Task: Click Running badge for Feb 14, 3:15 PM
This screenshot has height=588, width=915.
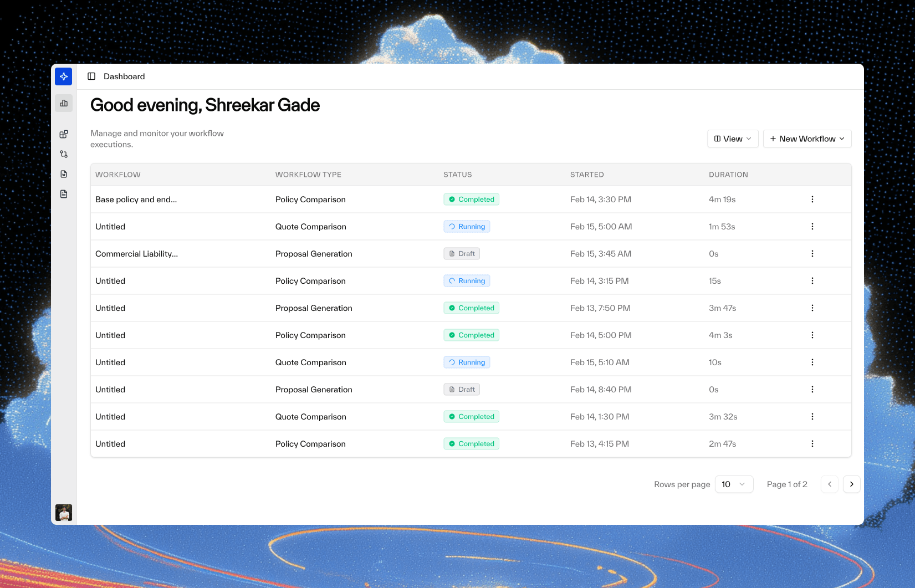Action: click(467, 281)
